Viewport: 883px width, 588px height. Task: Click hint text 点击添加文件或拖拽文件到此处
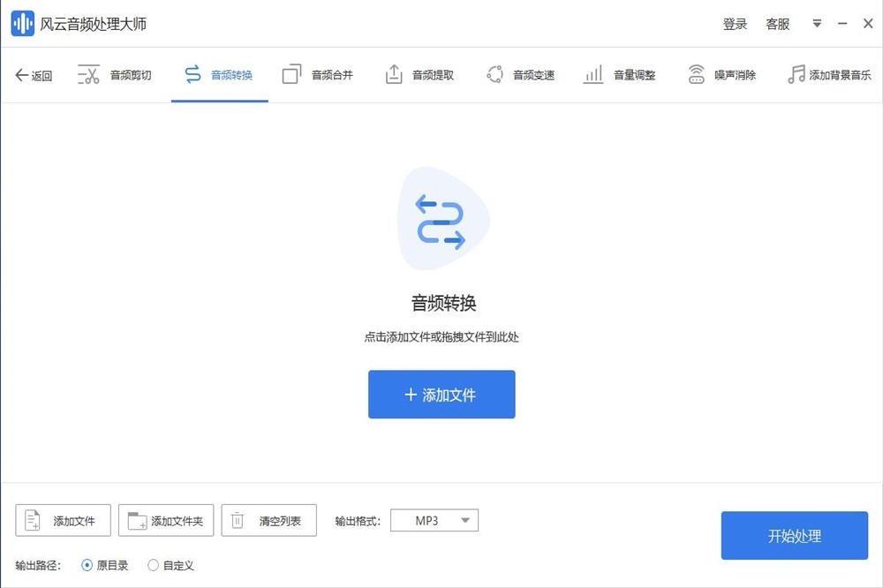(441, 336)
